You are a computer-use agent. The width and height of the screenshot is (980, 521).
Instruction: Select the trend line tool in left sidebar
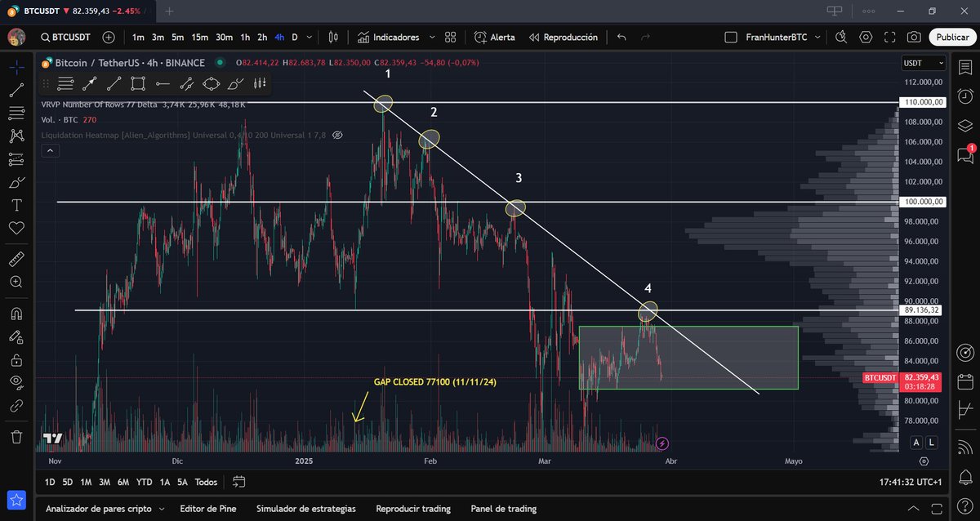pyautogui.click(x=16, y=90)
